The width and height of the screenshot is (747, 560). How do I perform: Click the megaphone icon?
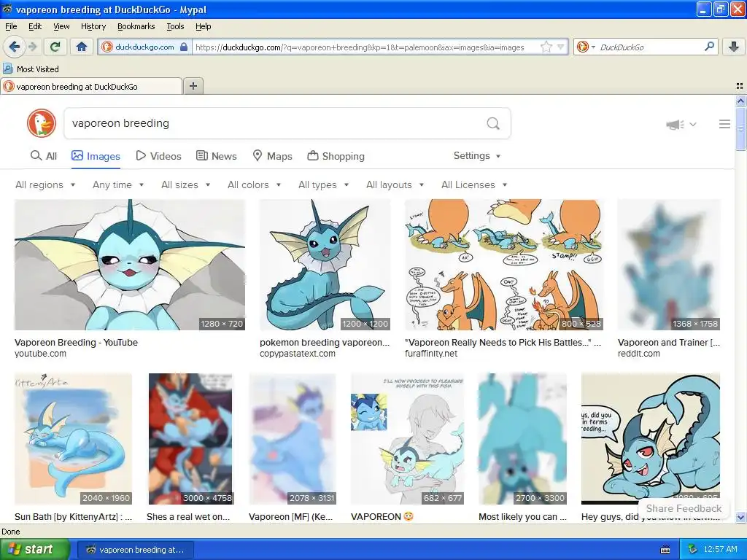(x=675, y=124)
